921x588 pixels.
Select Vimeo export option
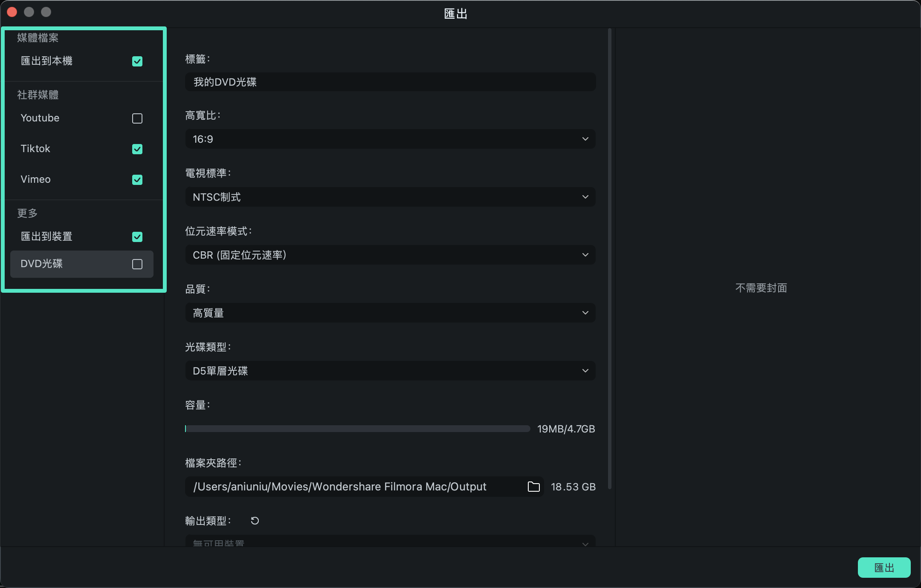click(36, 179)
